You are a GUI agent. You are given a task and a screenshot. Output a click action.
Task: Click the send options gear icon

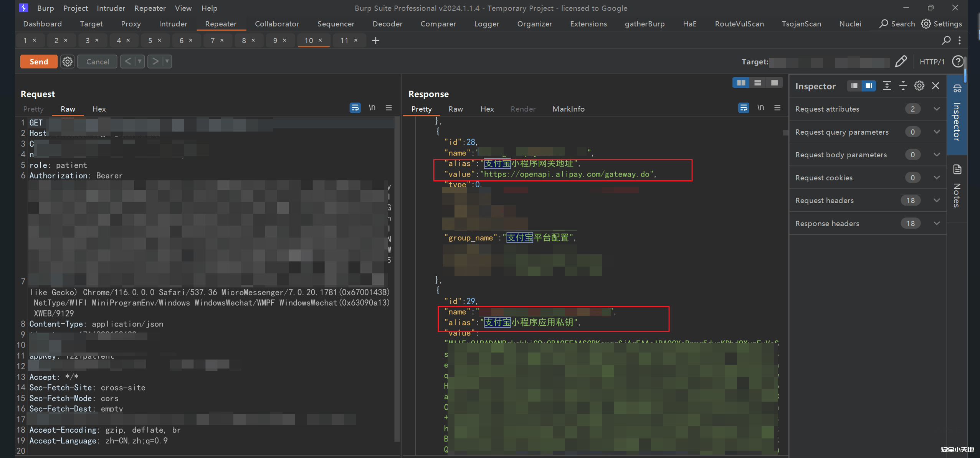pyautogui.click(x=68, y=61)
